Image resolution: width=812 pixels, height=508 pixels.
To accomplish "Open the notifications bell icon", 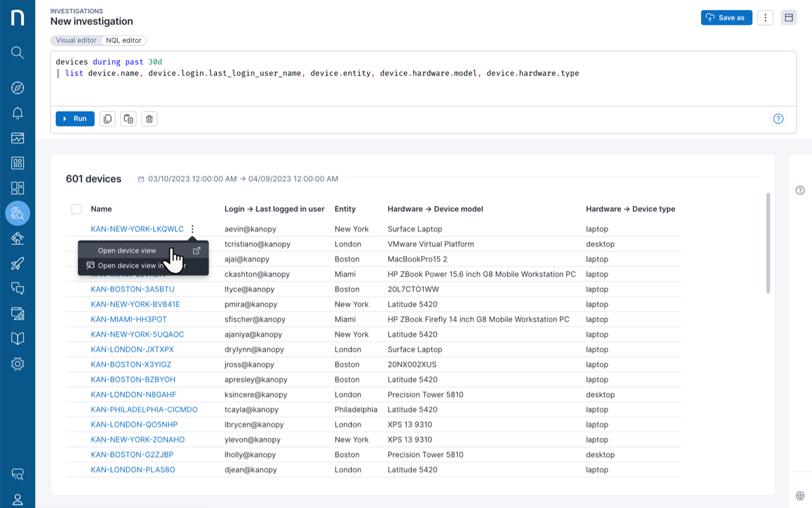I will pos(17,112).
